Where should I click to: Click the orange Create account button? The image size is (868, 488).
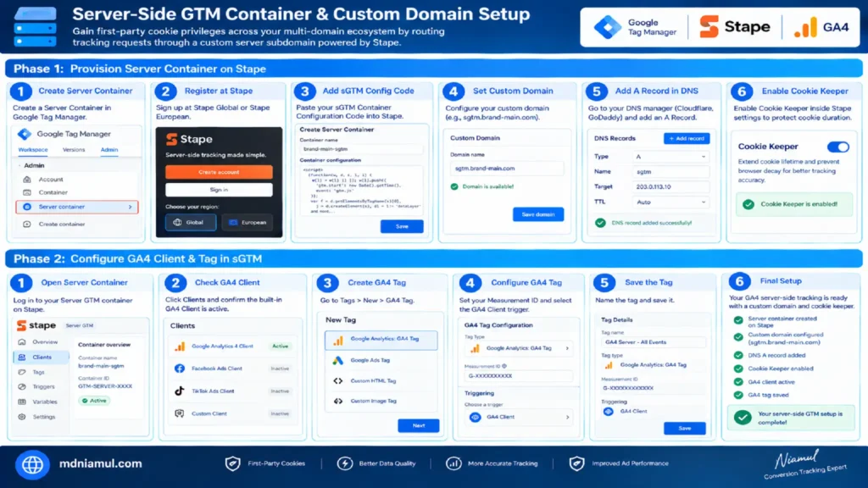click(219, 172)
